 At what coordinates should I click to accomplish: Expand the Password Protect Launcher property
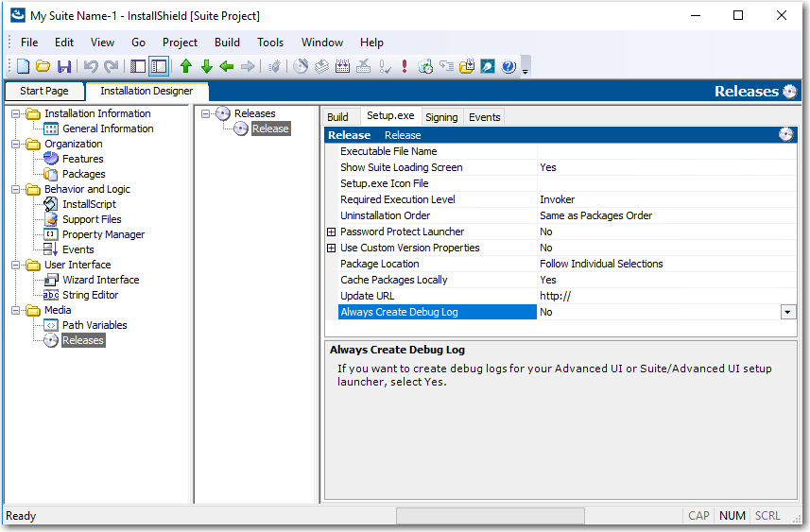click(x=332, y=232)
